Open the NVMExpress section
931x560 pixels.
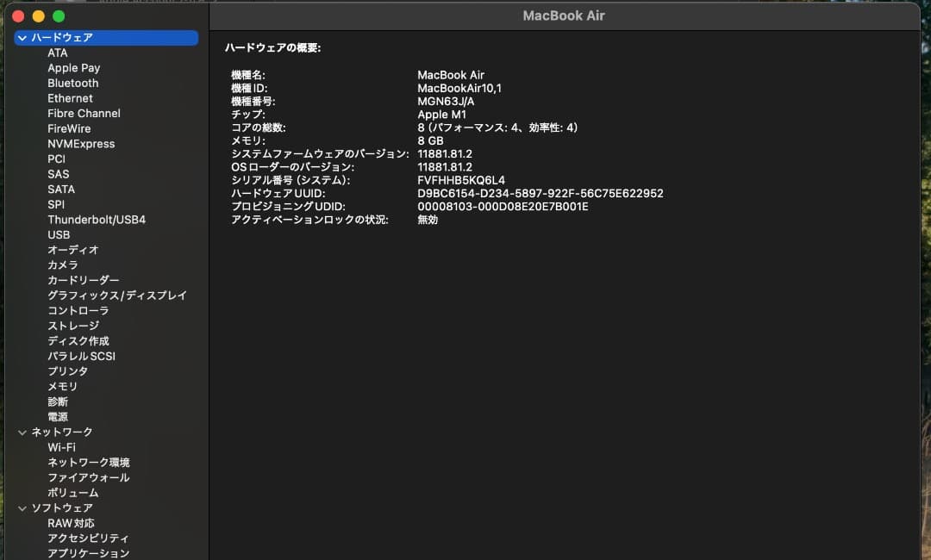pyautogui.click(x=81, y=144)
